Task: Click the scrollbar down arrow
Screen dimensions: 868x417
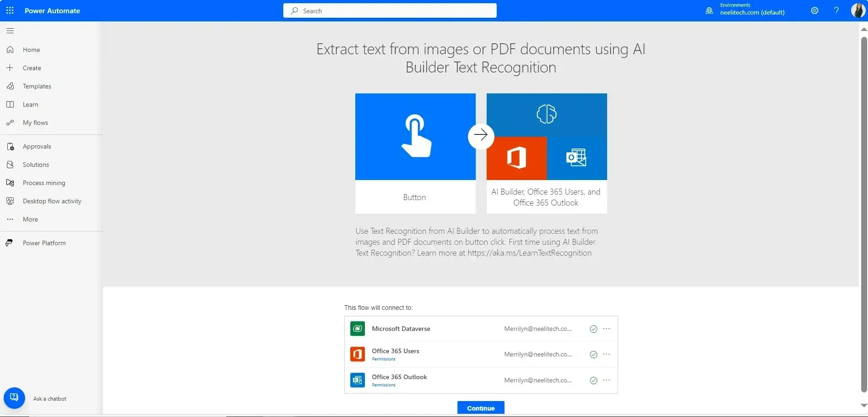Action: coord(863,405)
